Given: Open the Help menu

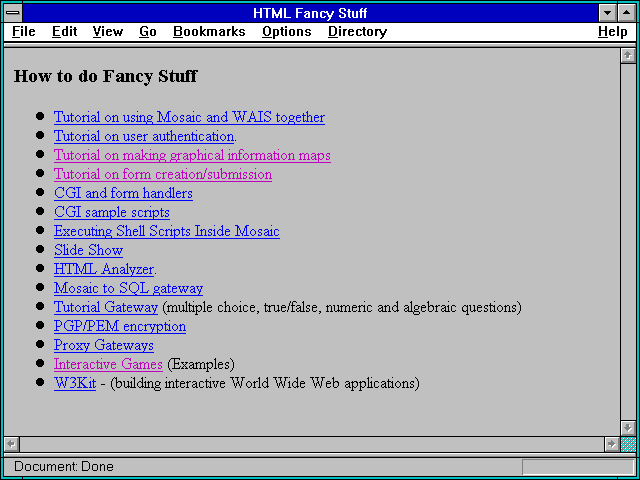Looking at the screenshot, I should [x=612, y=32].
